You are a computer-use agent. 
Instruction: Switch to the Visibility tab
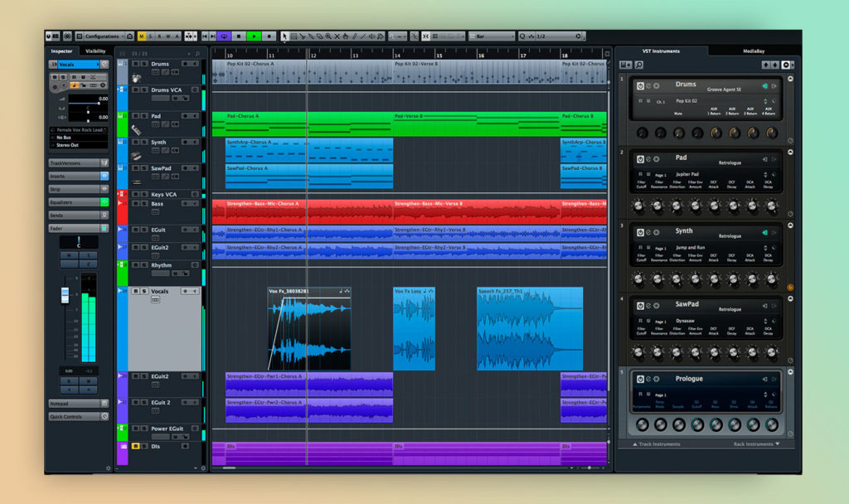95,51
